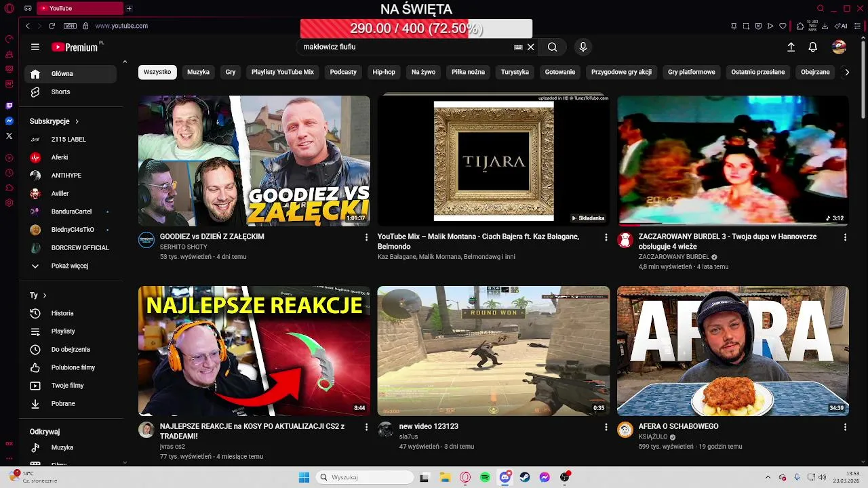
Task: Open Opera GX main menu logo
Action: (9, 8)
